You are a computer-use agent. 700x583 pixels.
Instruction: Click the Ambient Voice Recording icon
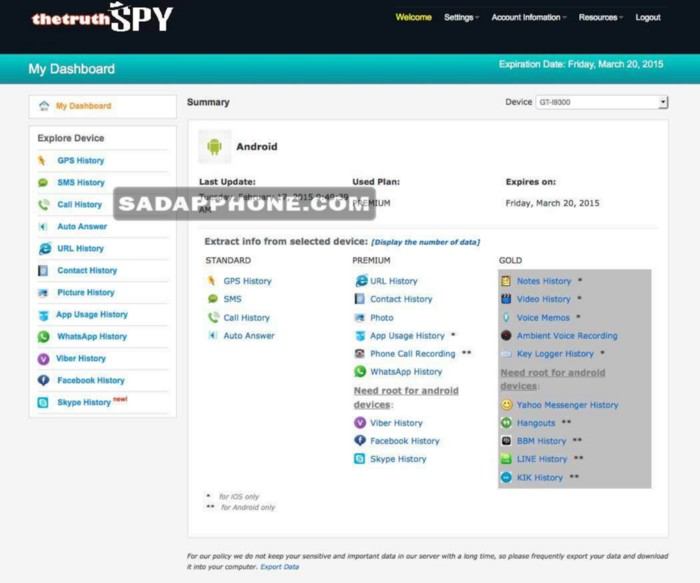point(506,335)
